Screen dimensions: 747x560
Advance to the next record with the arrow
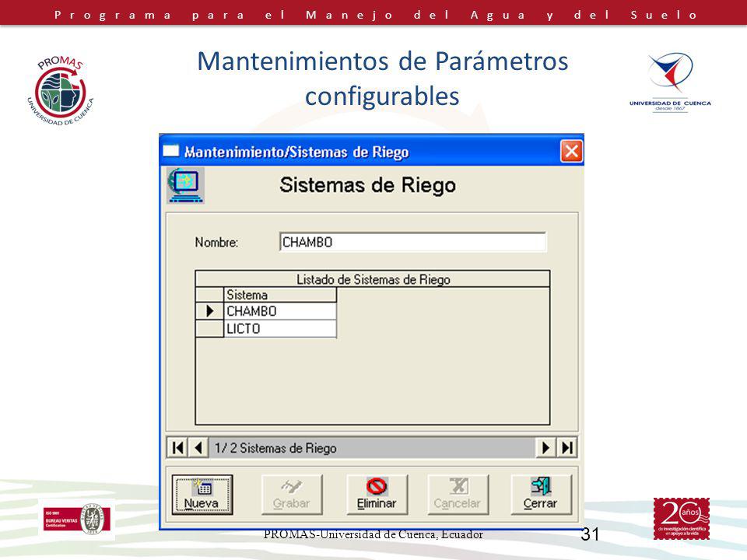(x=545, y=448)
